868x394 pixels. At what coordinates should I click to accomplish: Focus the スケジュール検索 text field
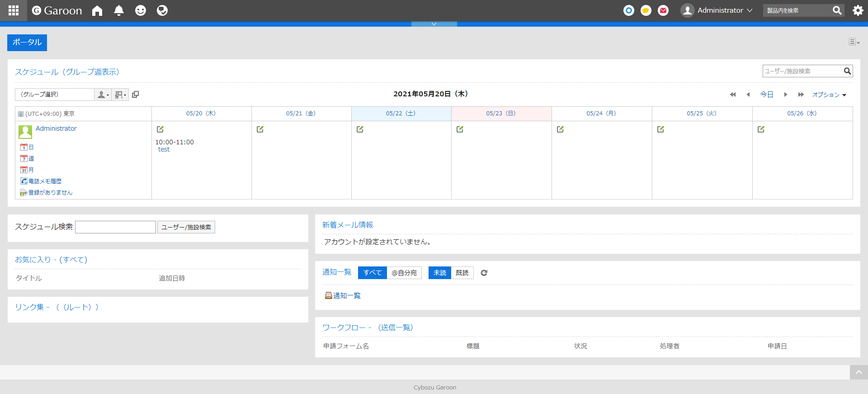pos(115,227)
